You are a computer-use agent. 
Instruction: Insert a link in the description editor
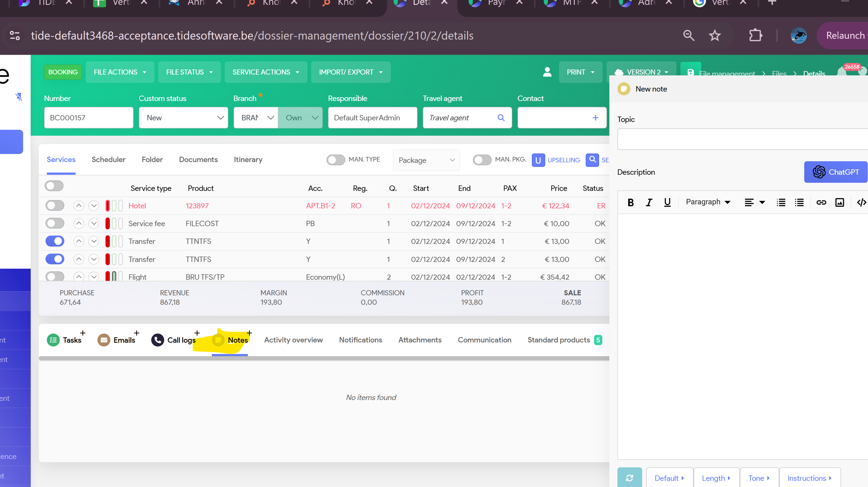pos(821,202)
